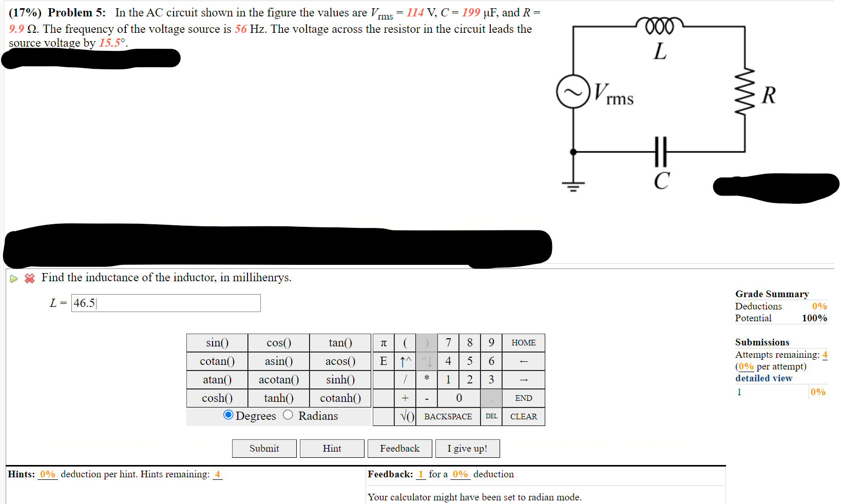Request a Hint for the problem
Image resolution: width=841 pixels, height=504 pixels.
(x=332, y=448)
